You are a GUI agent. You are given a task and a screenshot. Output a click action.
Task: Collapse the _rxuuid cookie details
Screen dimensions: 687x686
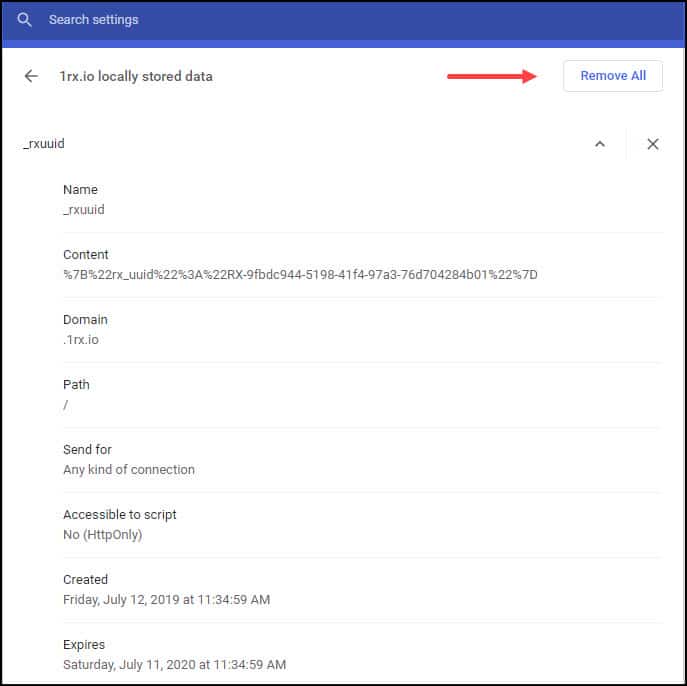(599, 144)
